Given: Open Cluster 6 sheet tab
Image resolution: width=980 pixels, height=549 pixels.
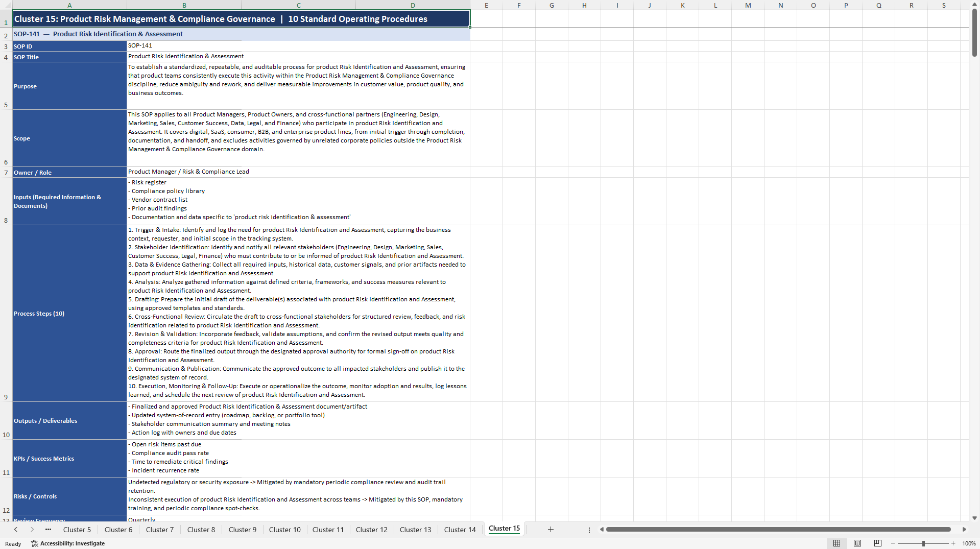Looking at the screenshot, I should point(118,530).
